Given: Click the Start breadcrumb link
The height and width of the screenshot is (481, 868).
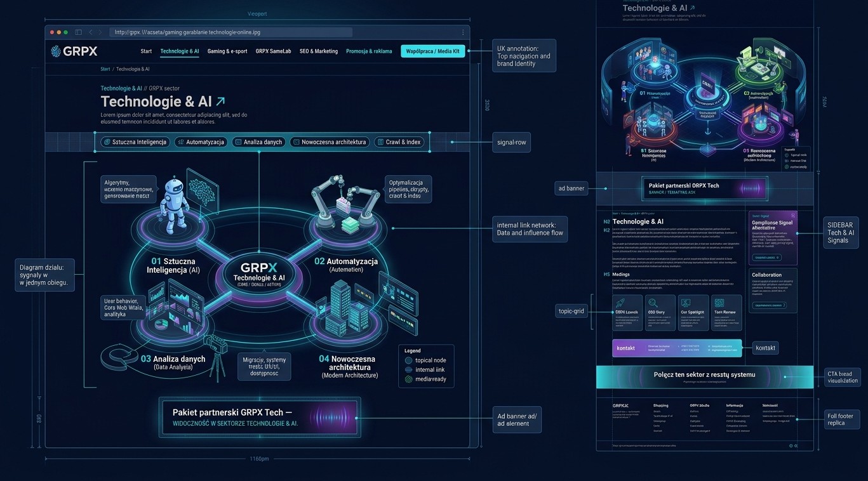Looking at the screenshot, I should (105, 69).
